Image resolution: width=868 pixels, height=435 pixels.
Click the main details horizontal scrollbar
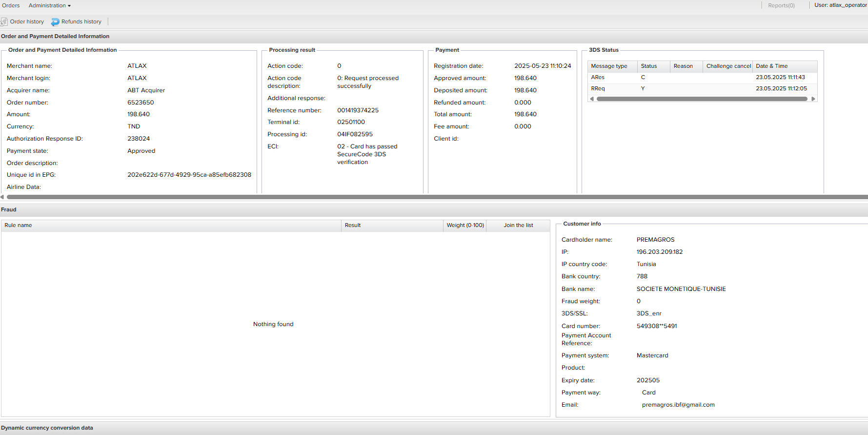[x=434, y=197]
